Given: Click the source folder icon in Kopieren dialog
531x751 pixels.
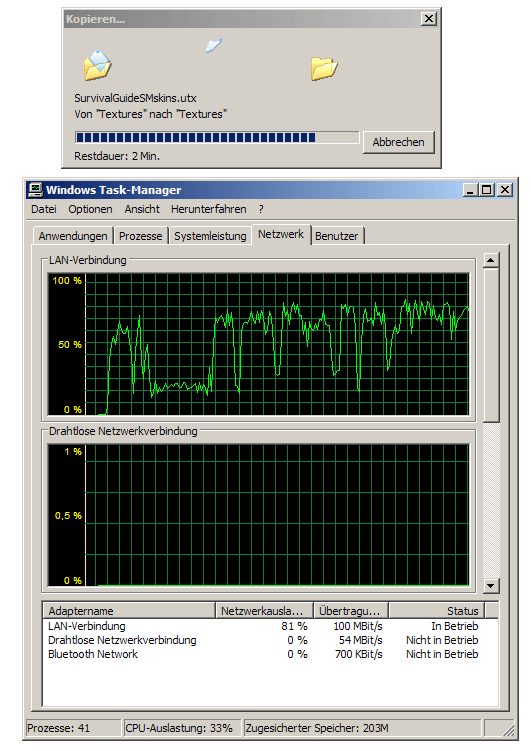Looking at the screenshot, I should pyautogui.click(x=98, y=65).
